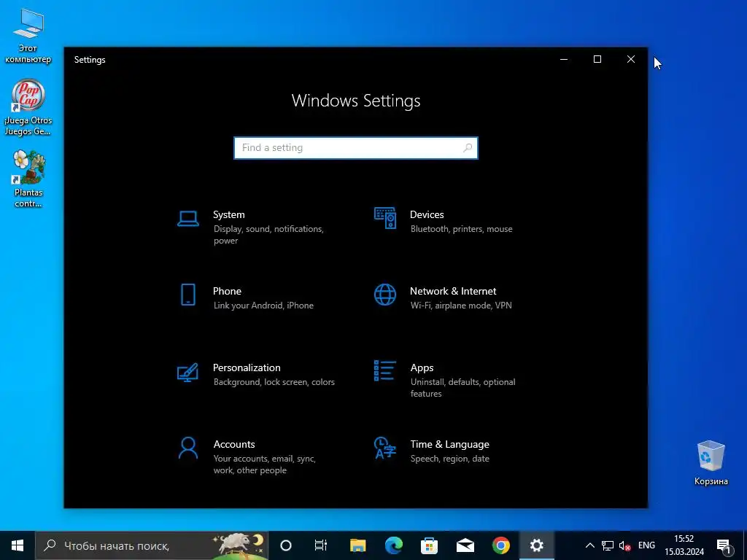The height and width of the screenshot is (560, 747).
Task: Open the Network & Internet globe icon
Action: pos(385,295)
